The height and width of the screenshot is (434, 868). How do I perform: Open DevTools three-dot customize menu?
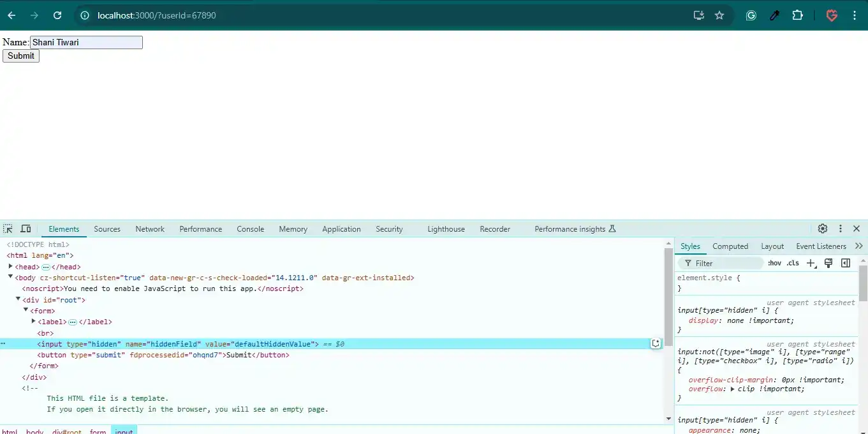(x=841, y=228)
